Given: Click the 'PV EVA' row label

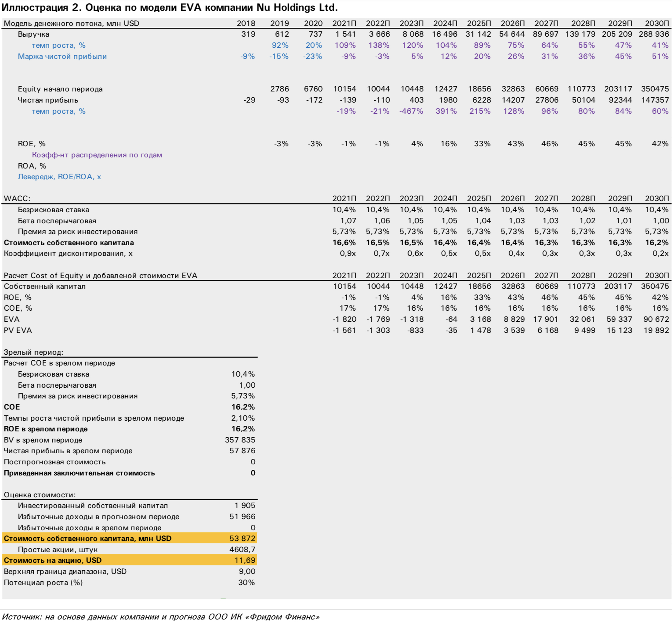Looking at the screenshot, I should [18, 330].
